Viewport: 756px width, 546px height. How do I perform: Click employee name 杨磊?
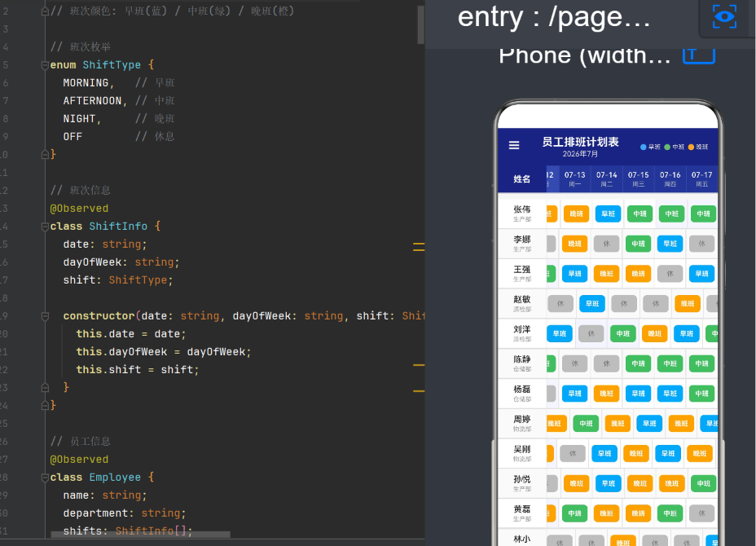click(x=521, y=389)
